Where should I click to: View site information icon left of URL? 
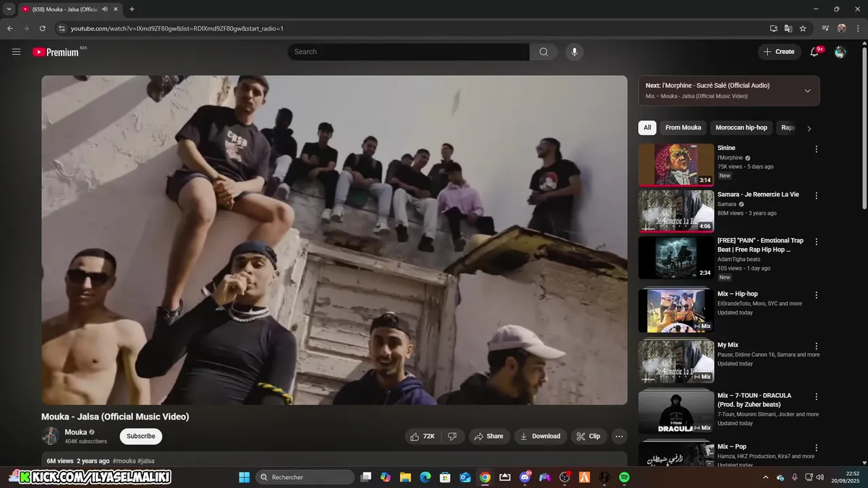[61, 28]
